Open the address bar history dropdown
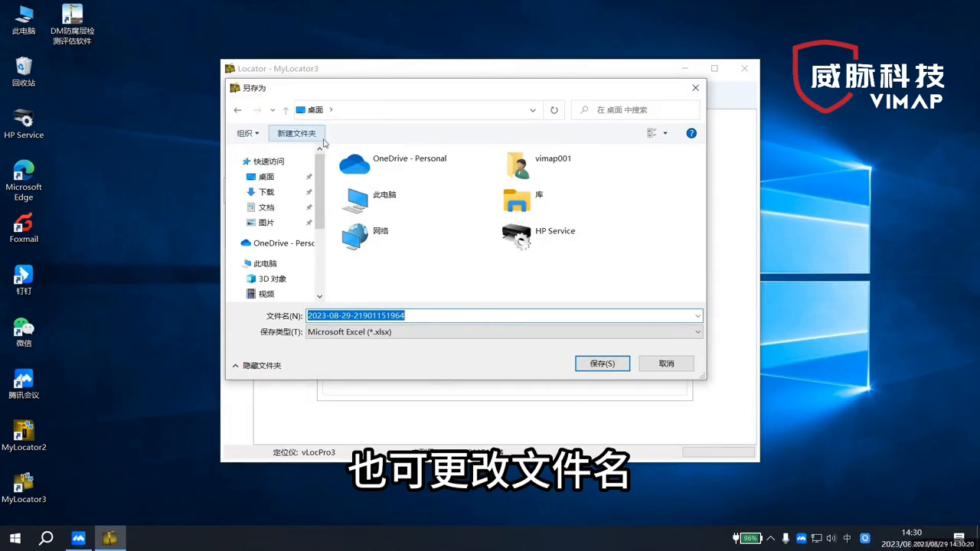980x551 pixels. (533, 110)
